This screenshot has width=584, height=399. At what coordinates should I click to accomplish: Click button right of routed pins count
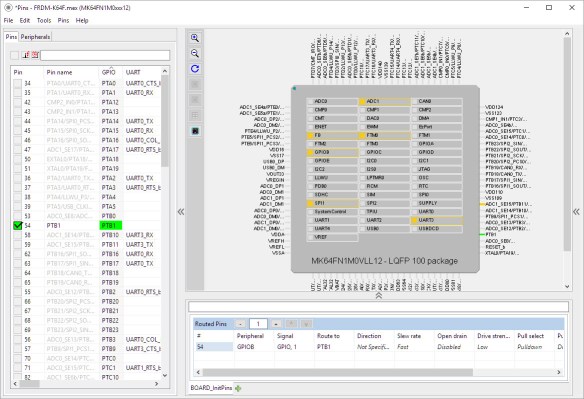point(276,324)
